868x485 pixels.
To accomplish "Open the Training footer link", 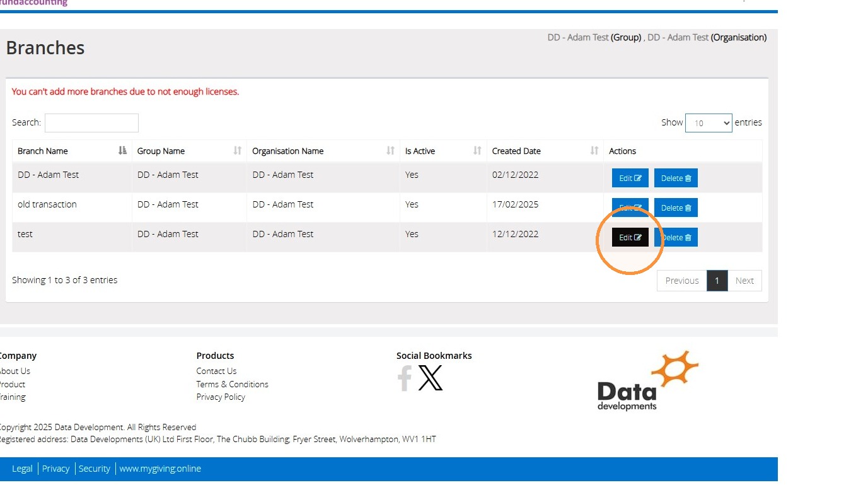I will point(12,397).
